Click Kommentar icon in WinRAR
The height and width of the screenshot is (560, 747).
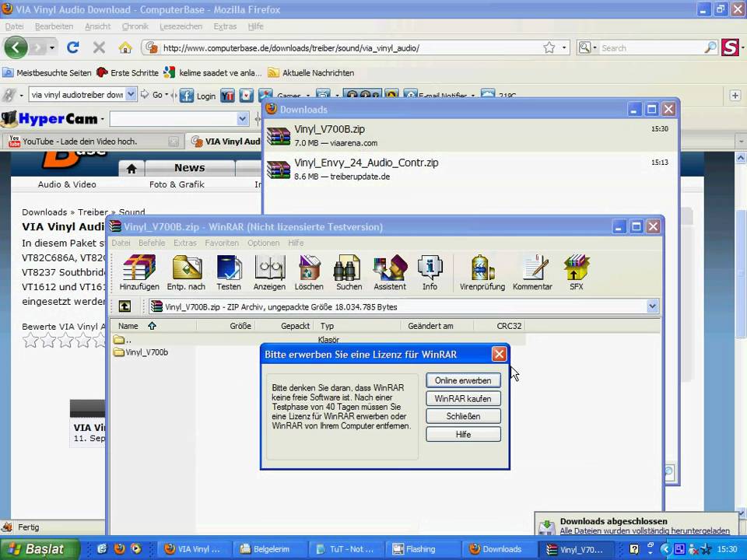pyautogui.click(x=532, y=272)
